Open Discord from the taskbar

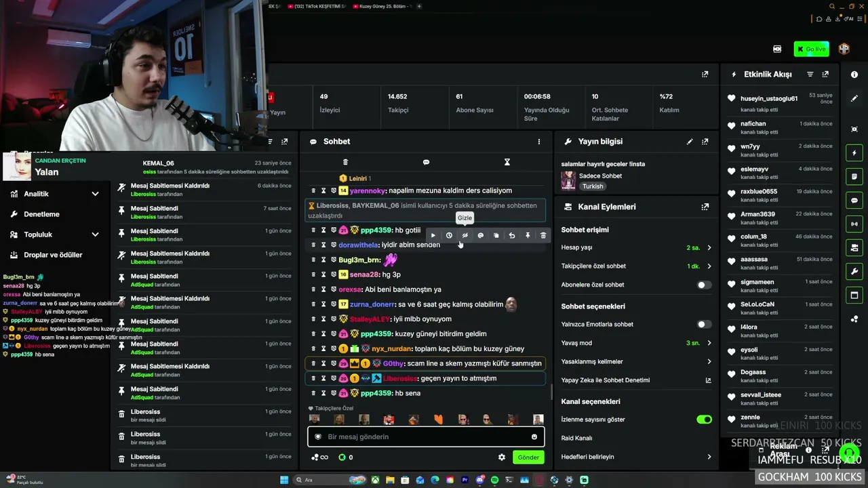pos(480,480)
